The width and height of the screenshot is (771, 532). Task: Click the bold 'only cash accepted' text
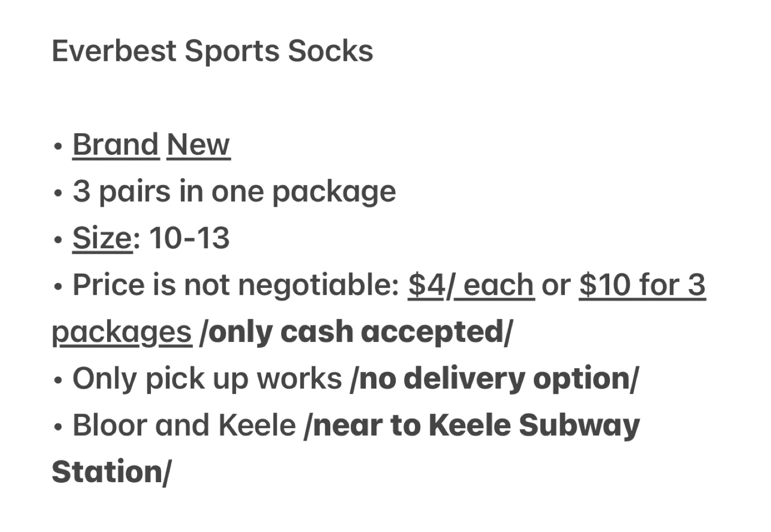356,332
